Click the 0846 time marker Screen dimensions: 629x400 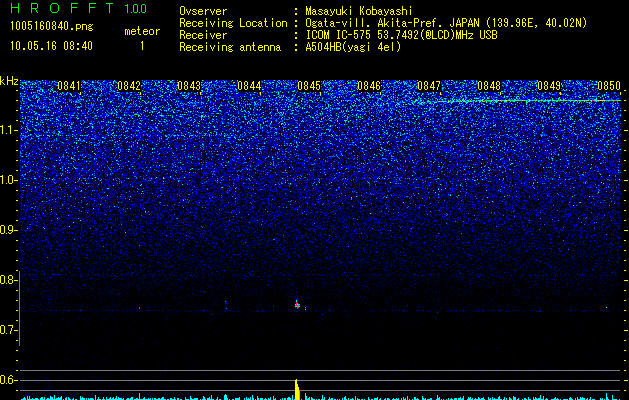click(369, 86)
